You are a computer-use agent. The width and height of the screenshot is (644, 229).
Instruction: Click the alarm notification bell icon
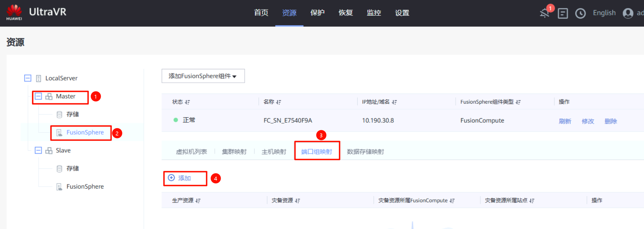pyautogui.click(x=544, y=13)
